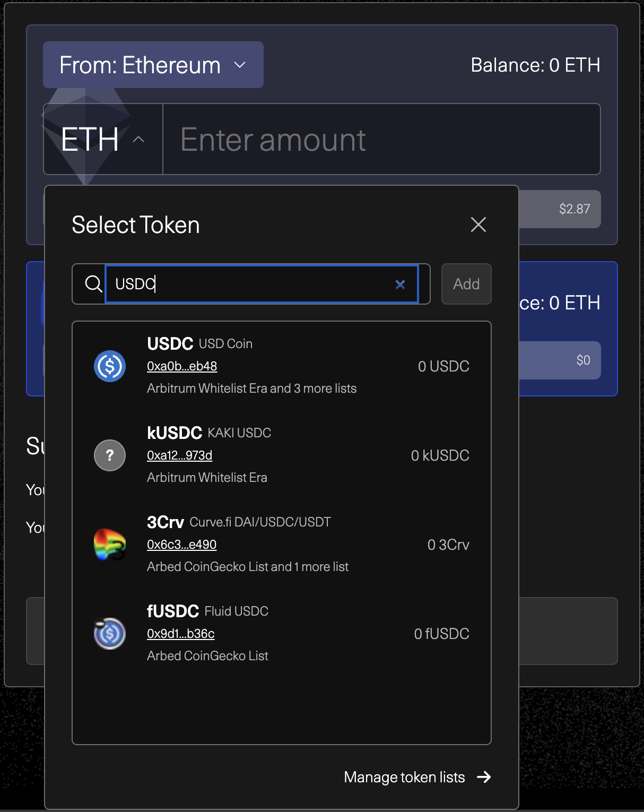644x812 pixels.
Task: Click the chevron beside From: Ethereum
Action: click(x=240, y=65)
